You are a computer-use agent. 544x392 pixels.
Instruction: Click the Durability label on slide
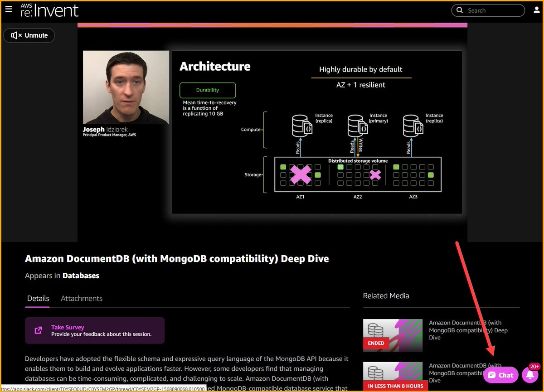pyautogui.click(x=208, y=90)
